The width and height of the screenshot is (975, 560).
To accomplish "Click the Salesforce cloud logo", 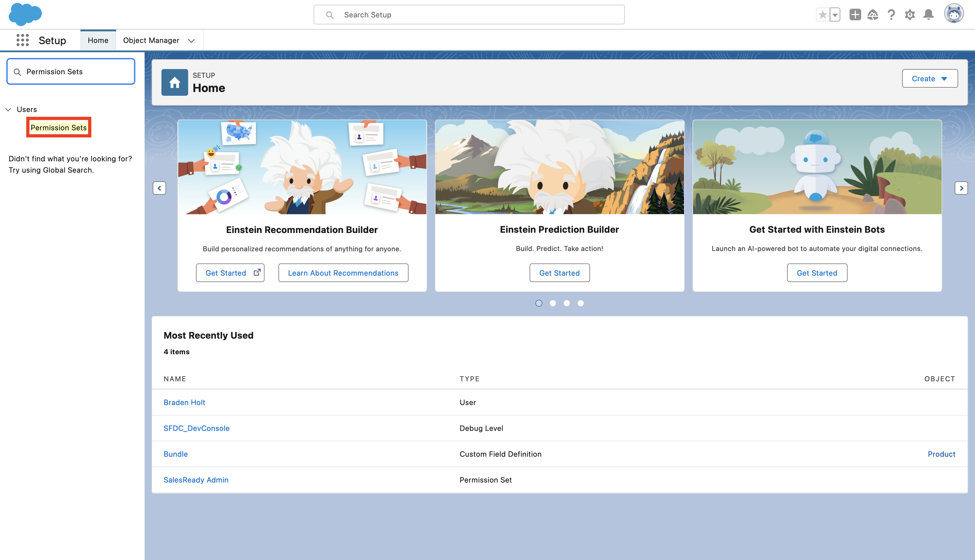I will pos(25,14).
